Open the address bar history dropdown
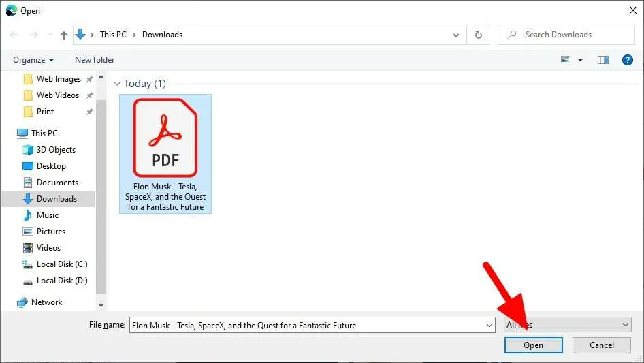 (456, 35)
